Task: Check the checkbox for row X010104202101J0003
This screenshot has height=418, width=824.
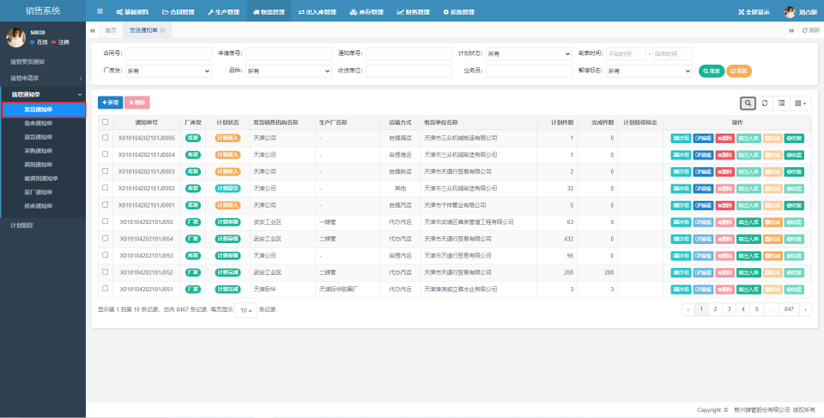Action: (105, 171)
